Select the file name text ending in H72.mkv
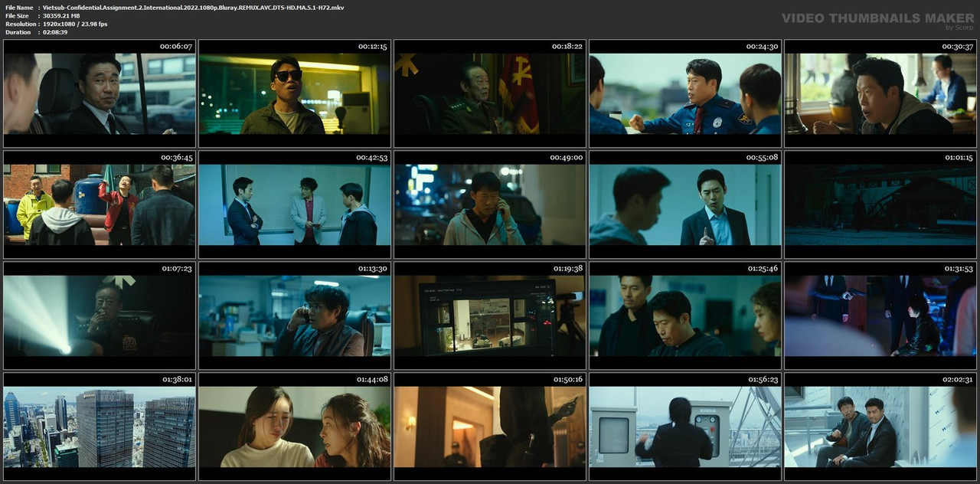 point(193,7)
